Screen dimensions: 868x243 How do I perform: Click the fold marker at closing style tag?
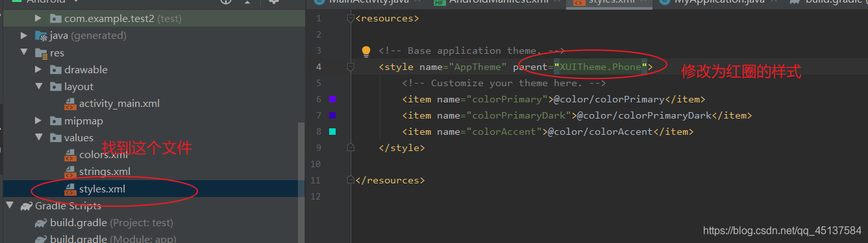(x=351, y=148)
